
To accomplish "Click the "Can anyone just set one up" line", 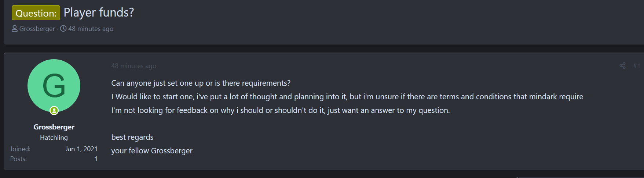I will click(201, 83).
